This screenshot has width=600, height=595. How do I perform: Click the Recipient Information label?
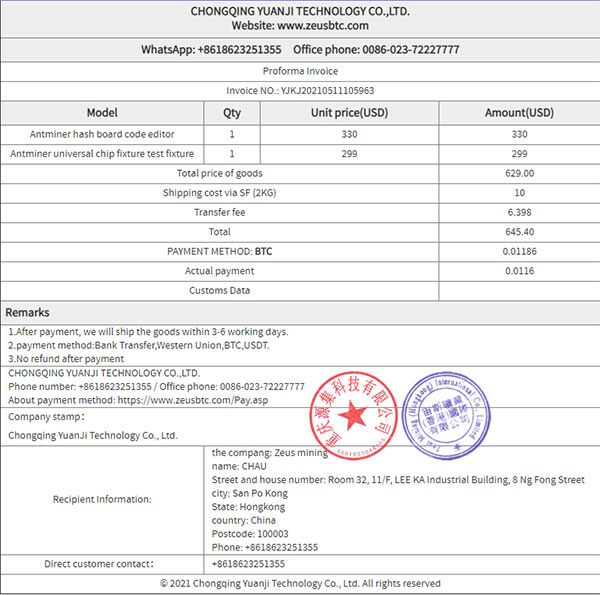click(x=102, y=499)
